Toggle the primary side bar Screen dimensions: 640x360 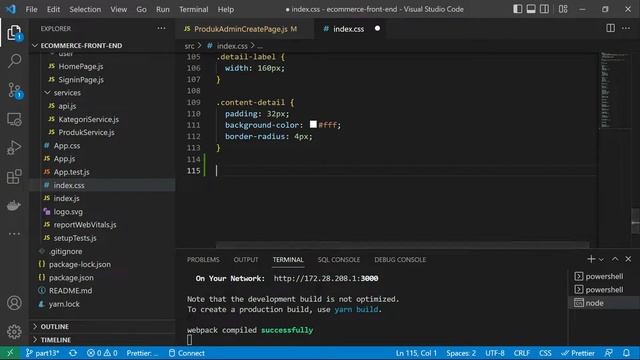tap(517, 9)
